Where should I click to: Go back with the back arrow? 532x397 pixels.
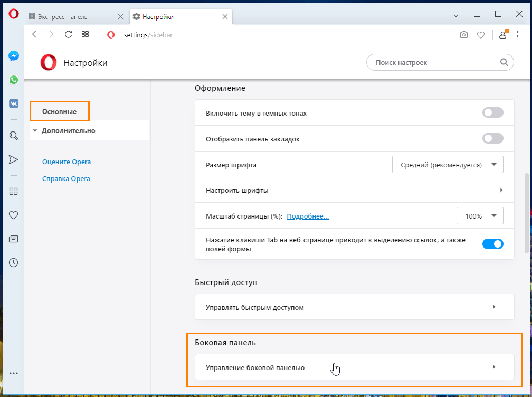click(34, 34)
